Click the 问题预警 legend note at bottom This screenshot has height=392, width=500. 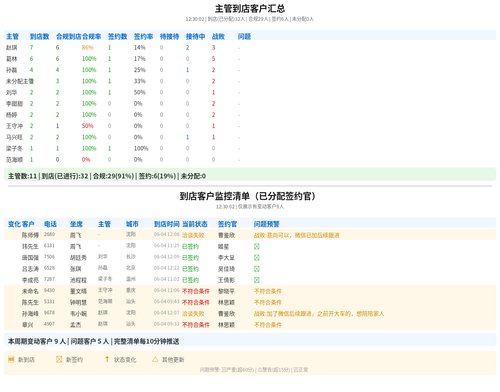tap(254, 370)
